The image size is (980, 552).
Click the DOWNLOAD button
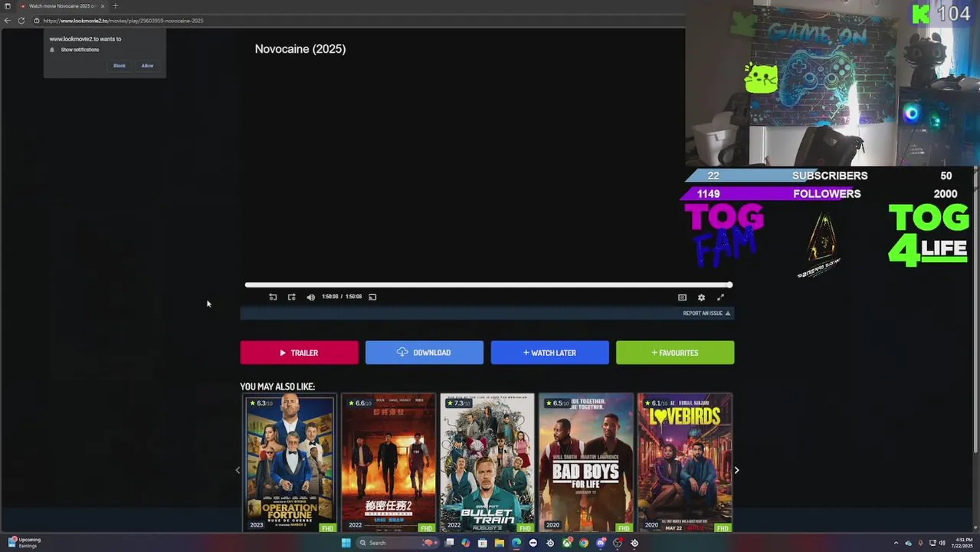coord(424,353)
